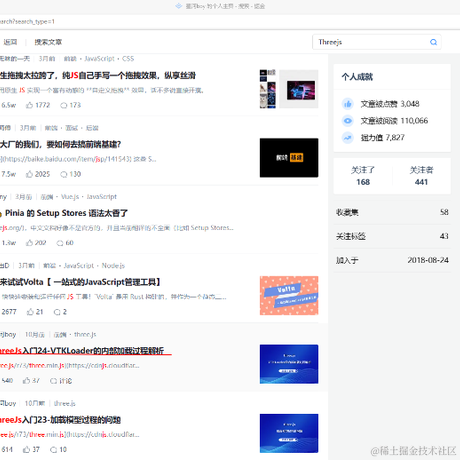Image resolution: width=460 pixels, height=460 pixels.
Task: Open ThreeJs入门24 comment icon labeled 评论
Action: 53,381
